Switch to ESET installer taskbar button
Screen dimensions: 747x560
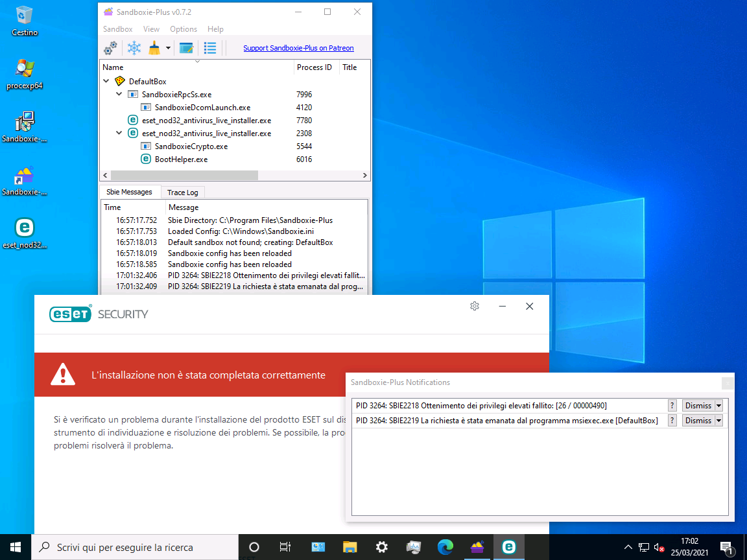tap(509, 547)
